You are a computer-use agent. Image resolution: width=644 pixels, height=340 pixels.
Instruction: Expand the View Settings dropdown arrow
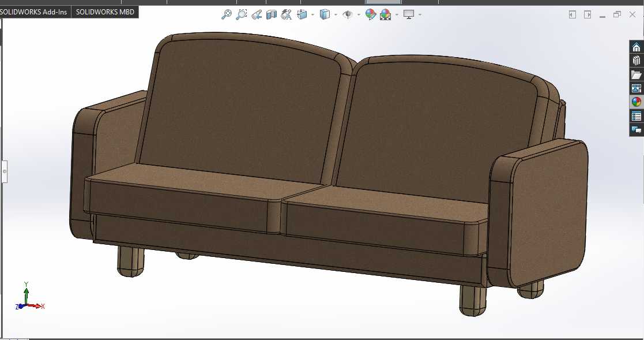click(420, 15)
